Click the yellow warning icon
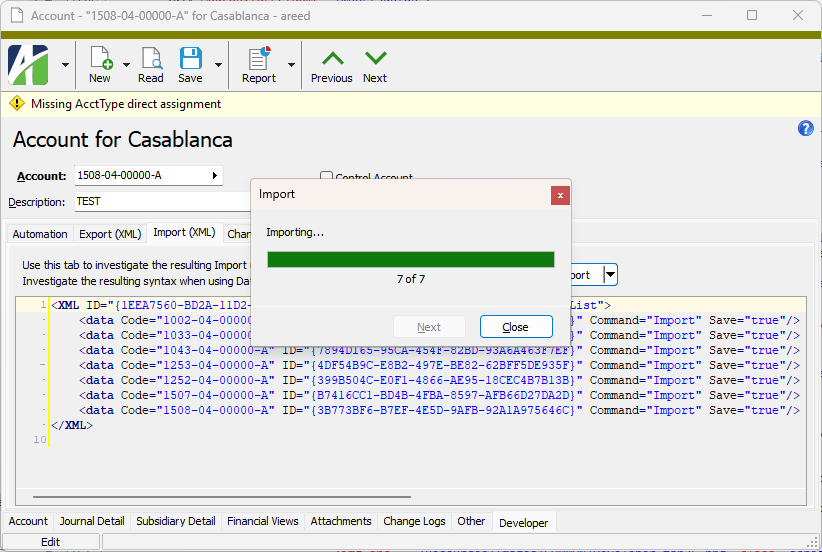This screenshot has width=822, height=552. pos(17,103)
